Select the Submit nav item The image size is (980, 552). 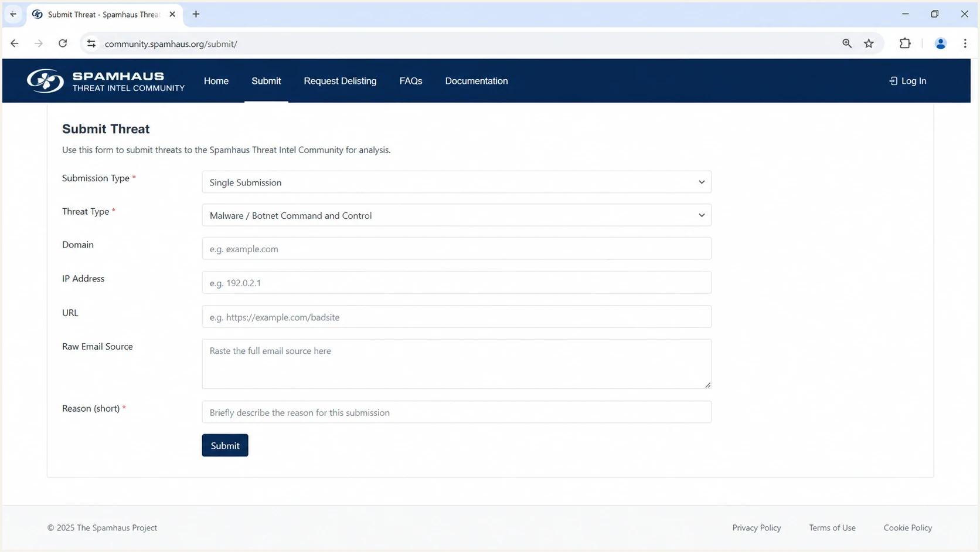(266, 81)
